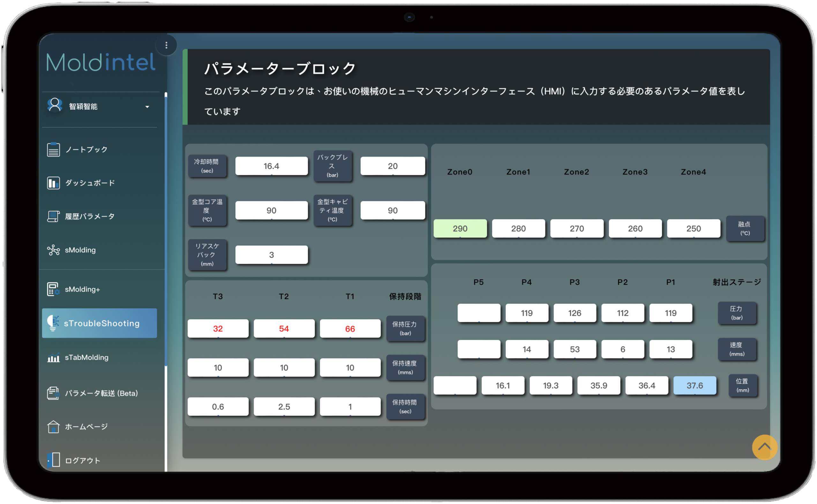Open the dashboard bar chart icon
The width and height of the screenshot is (817, 504).
pos(53,183)
